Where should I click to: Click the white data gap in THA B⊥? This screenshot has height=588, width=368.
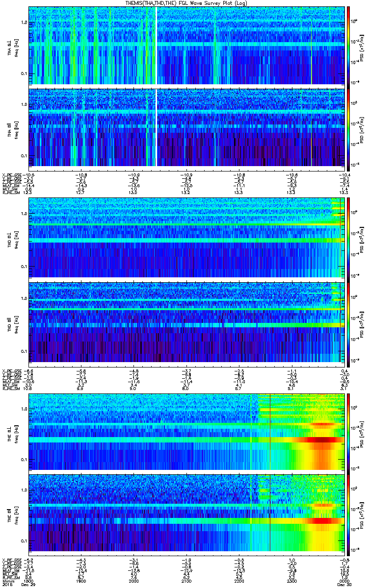156,45
